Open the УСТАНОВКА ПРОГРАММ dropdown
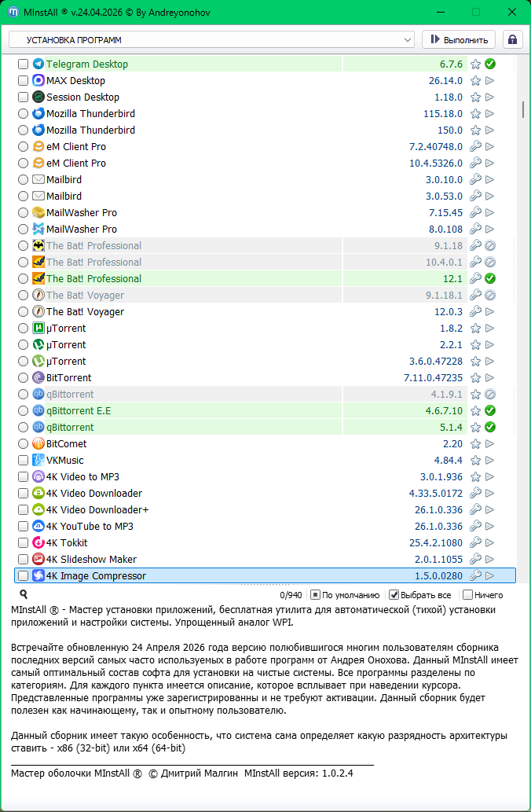This screenshot has width=531, height=812. (x=211, y=39)
